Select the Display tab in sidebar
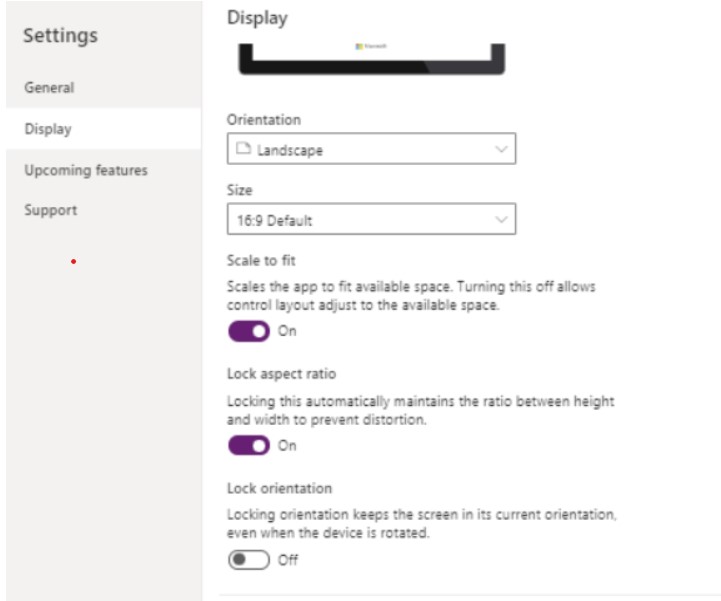The width and height of the screenshot is (721, 601). 48,129
